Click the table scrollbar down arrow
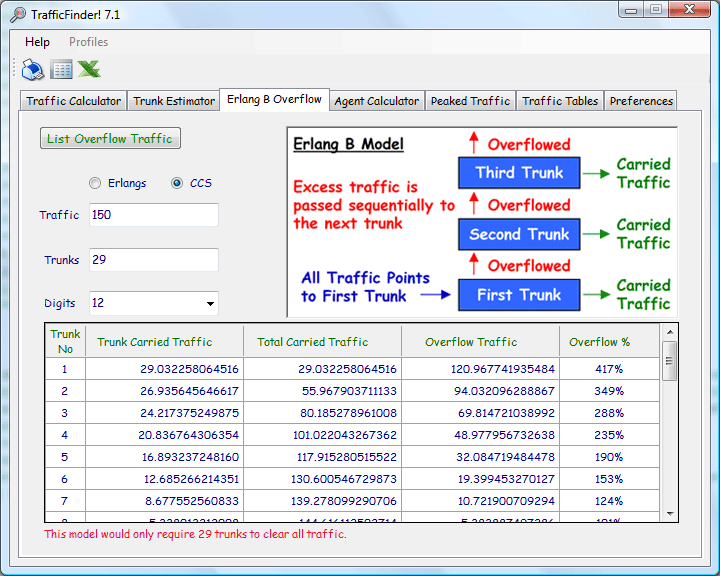This screenshot has width=720, height=576. pos(669,514)
